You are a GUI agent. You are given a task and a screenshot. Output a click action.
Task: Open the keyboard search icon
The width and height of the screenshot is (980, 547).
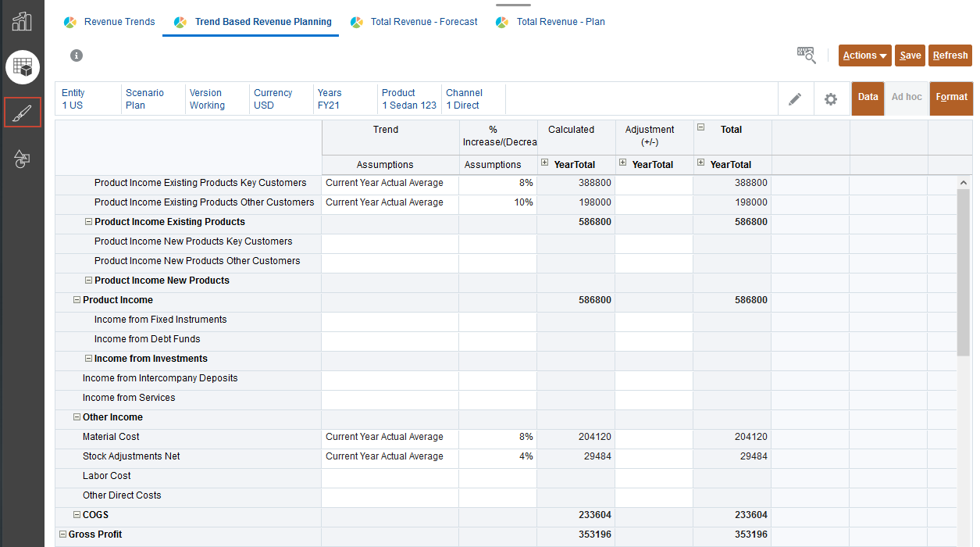(x=806, y=55)
